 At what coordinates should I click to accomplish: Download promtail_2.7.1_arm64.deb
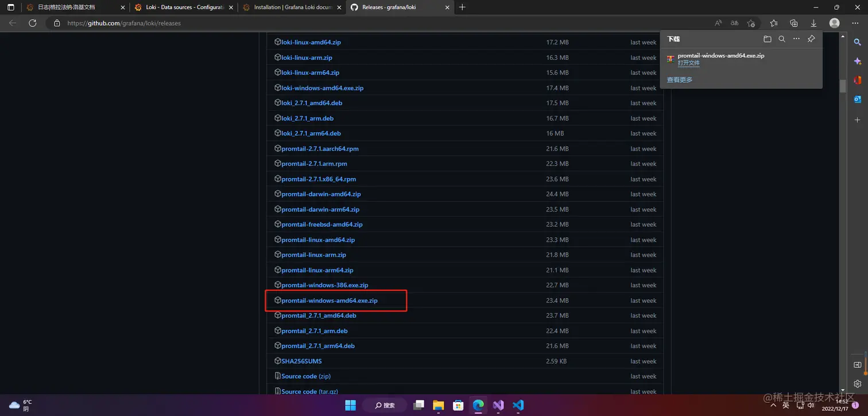(x=318, y=346)
